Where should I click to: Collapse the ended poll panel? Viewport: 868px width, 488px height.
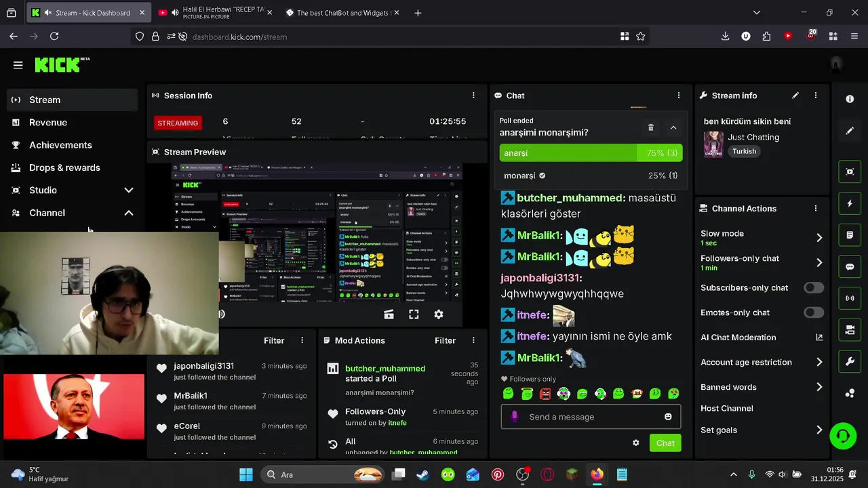[673, 127]
